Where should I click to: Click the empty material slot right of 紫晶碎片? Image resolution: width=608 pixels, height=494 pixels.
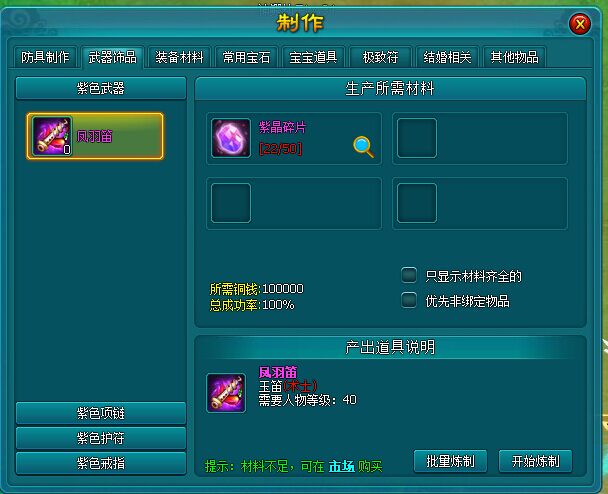point(417,138)
